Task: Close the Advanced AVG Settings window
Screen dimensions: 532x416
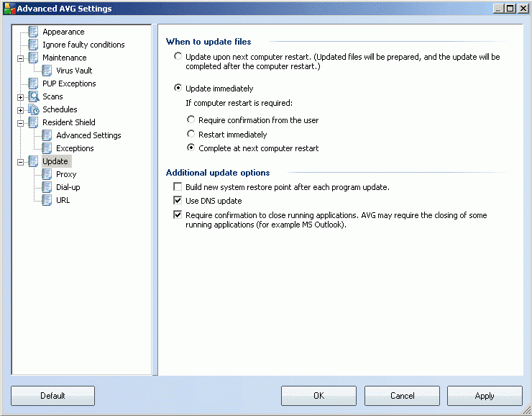Action: pyautogui.click(x=523, y=9)
